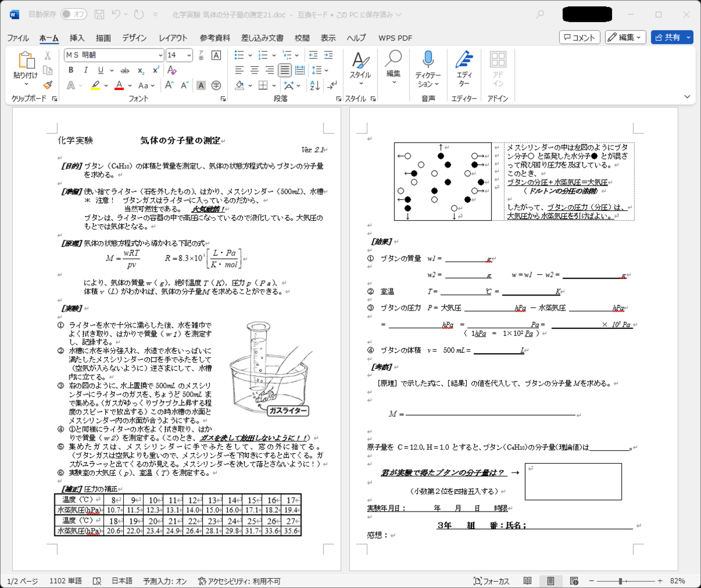Increase font size button
The image size is (701, 588).
169,85
